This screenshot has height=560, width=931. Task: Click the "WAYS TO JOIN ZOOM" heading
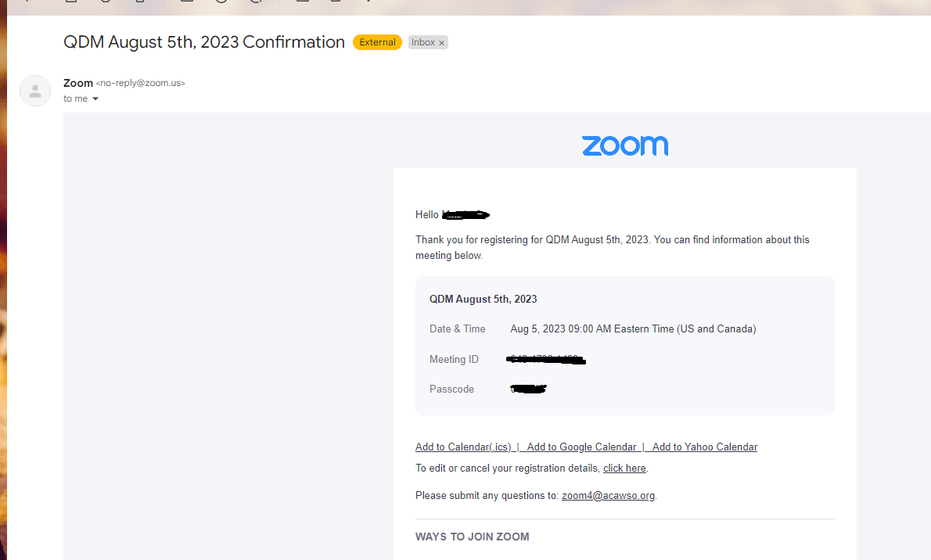point(472,537)
